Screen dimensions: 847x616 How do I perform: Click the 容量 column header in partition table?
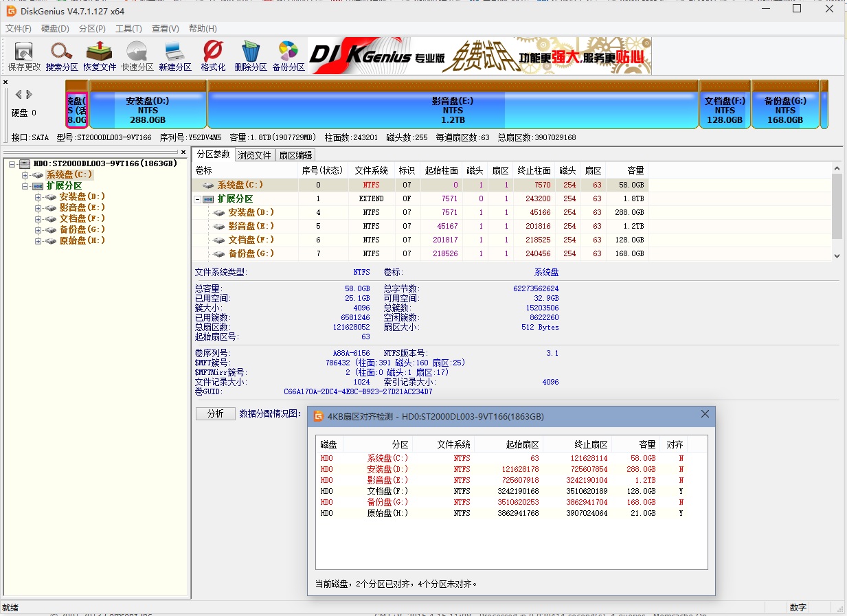point(627,170)
